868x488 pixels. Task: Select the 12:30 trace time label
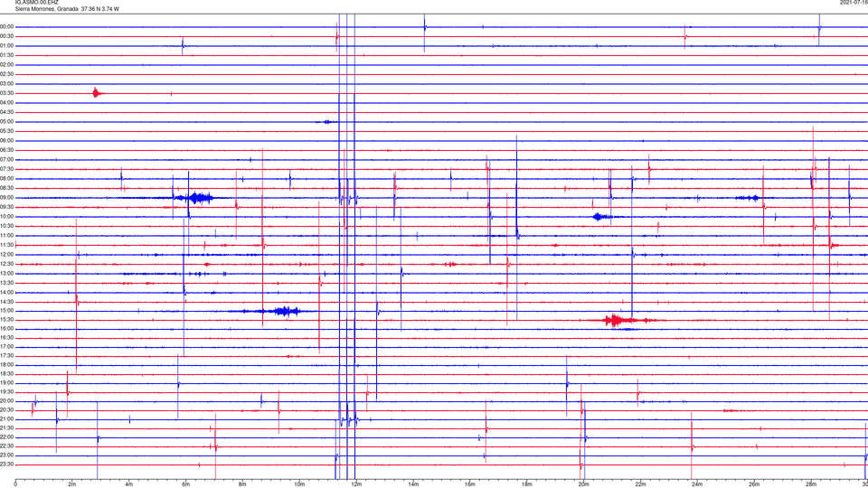click(7, 264)
